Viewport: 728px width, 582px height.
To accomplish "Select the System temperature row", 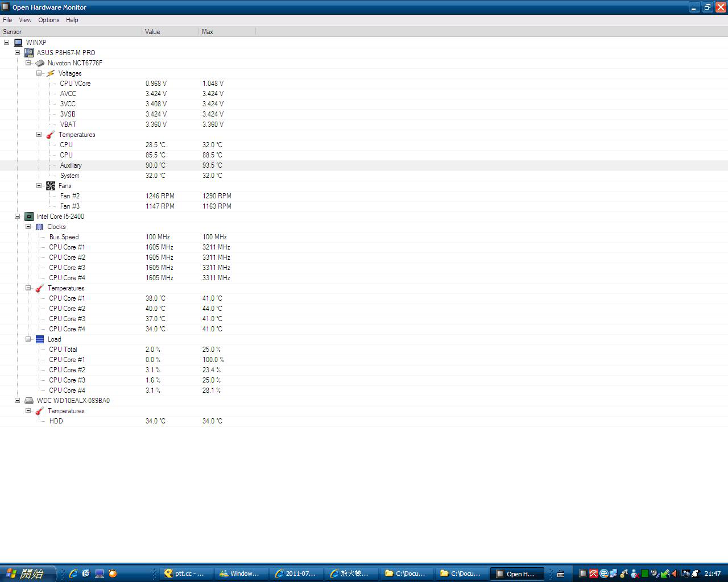I will click(x=364, y=176).
